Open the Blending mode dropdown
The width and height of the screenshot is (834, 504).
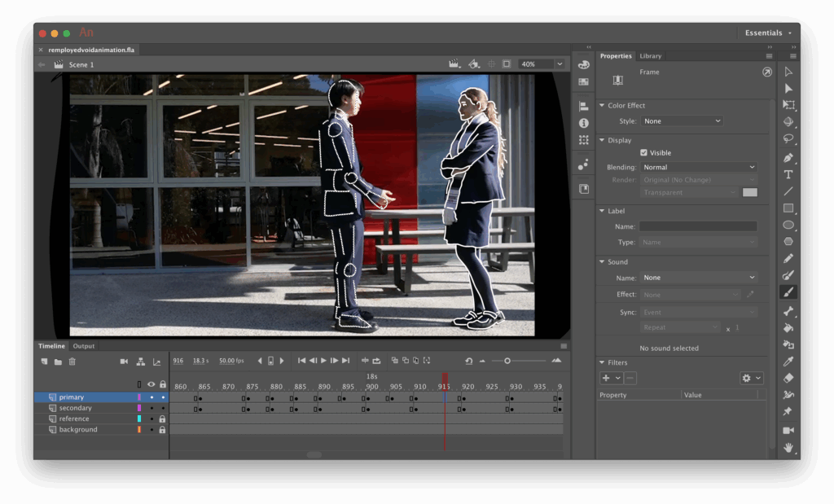point(698,167)
